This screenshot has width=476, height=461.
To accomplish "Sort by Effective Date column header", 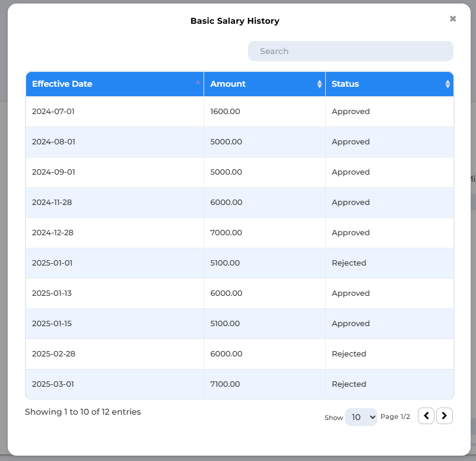I will (115, 84).
